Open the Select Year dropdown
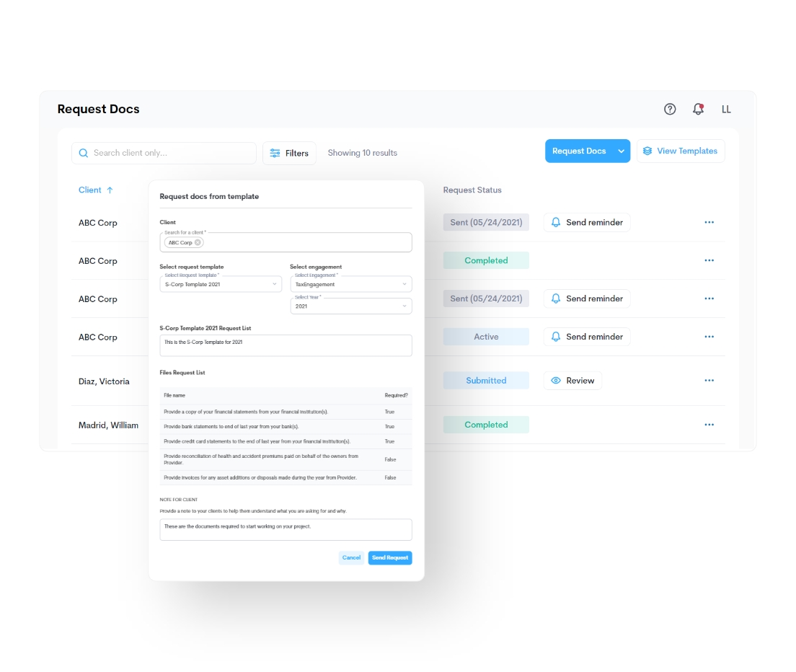 click(351, 306)
